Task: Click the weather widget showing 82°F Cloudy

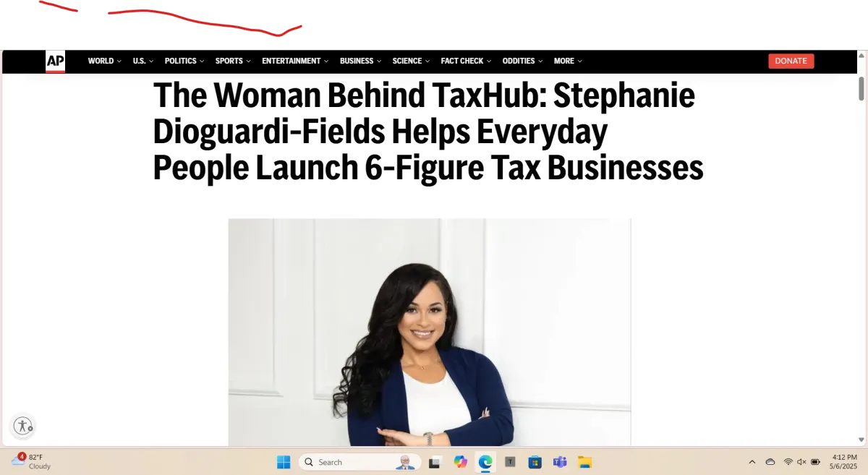Action: point(32,461)
